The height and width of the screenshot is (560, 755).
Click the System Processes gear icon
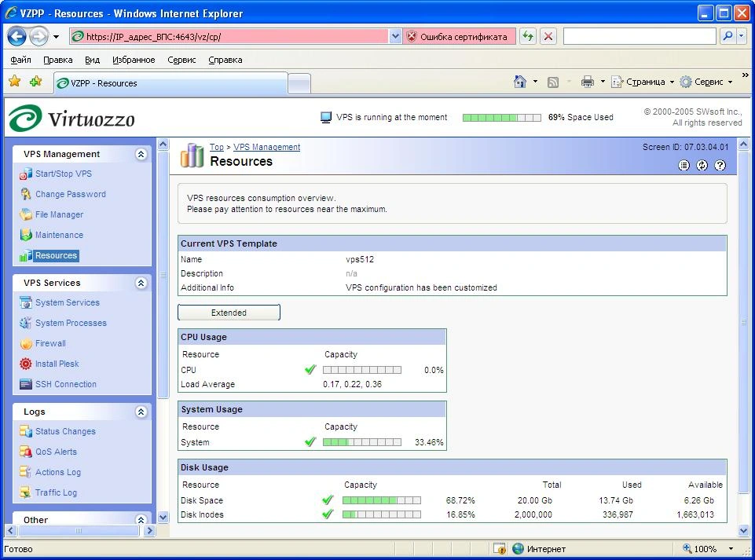tap(25, 323)
